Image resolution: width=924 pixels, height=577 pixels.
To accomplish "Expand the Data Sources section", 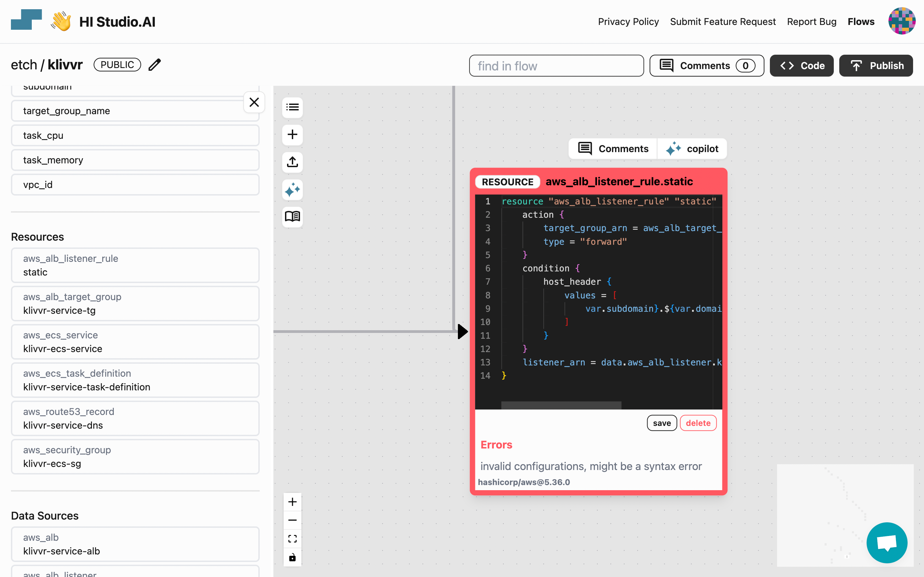I will click(x=44, y=515).
